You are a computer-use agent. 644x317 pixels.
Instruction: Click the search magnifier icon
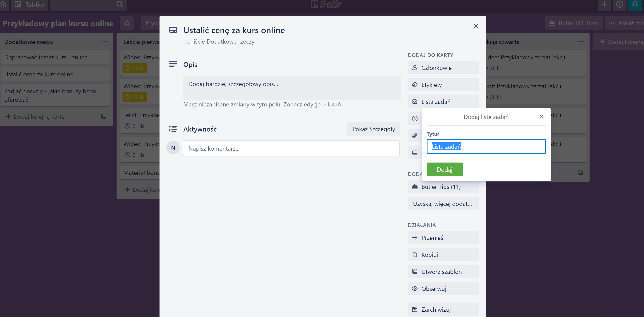pyautogui.click(x=120, y=4)
